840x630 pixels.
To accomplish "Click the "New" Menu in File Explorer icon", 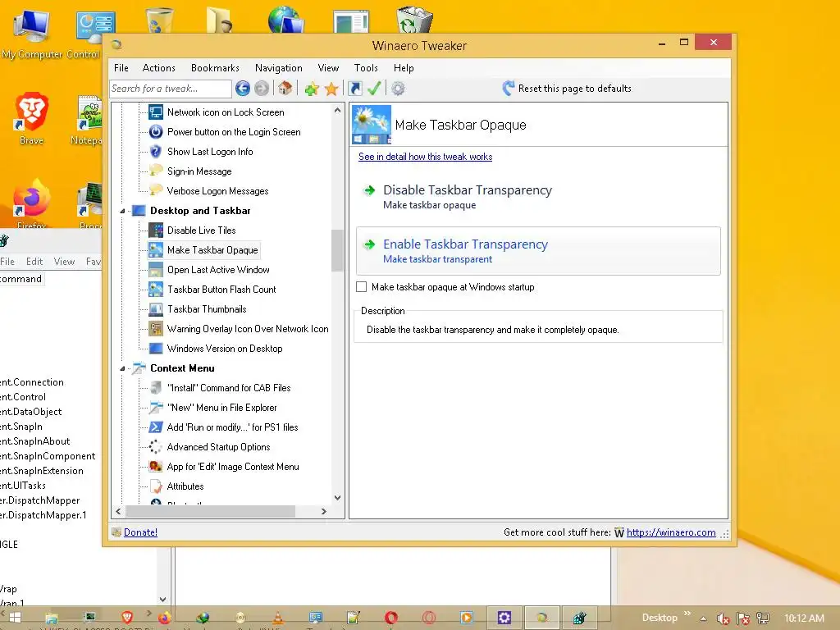I will (x=156, y=408).
